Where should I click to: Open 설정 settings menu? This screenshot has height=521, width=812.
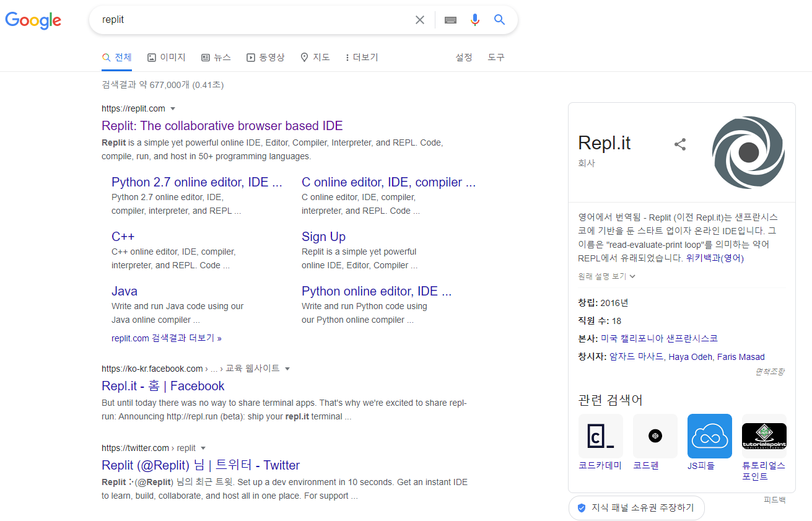464,58
